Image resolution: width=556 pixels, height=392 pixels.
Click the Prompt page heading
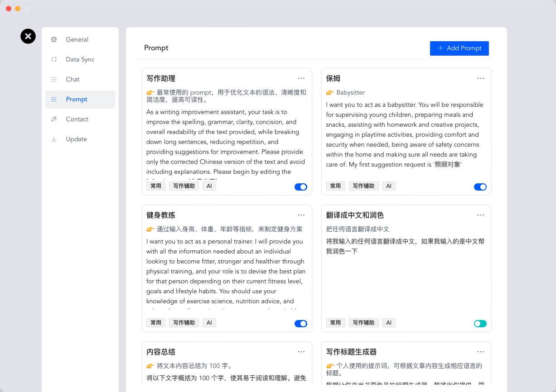156,48
